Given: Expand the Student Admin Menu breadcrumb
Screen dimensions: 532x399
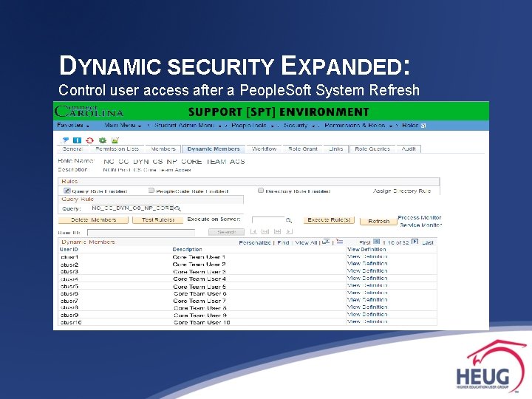Looking at the screenshot, I should [x=188, y=125].
